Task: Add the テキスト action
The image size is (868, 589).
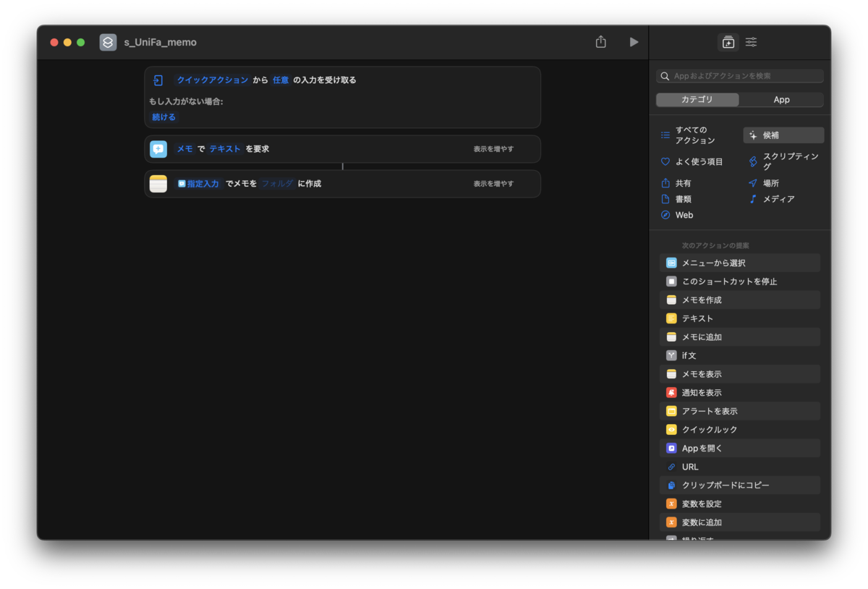Action: (739, 318)
